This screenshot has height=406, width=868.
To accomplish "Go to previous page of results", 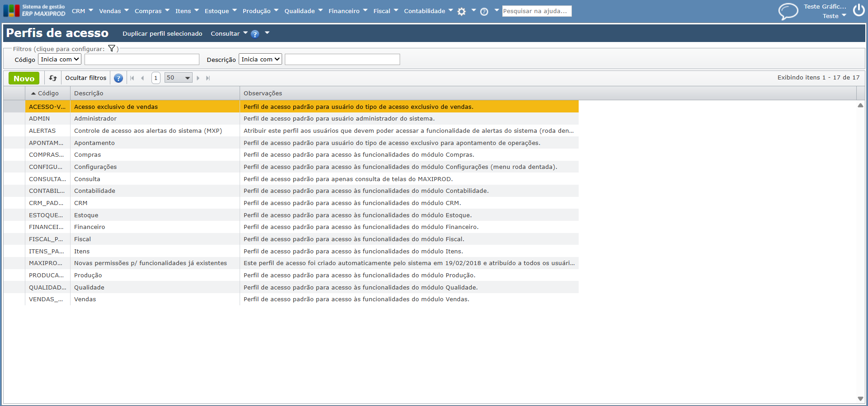I will (x=142, y=78).
